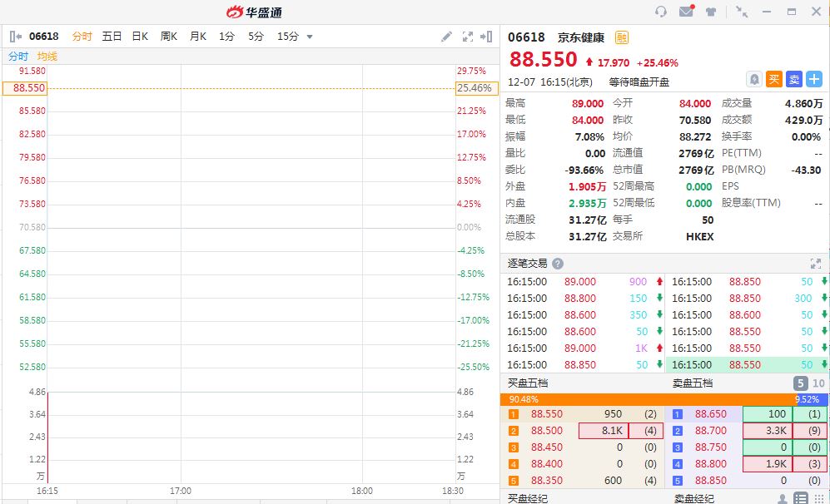Click the orange 买 buy button
830x504 pixels.
pyautogui.click(x=774, y=79)
